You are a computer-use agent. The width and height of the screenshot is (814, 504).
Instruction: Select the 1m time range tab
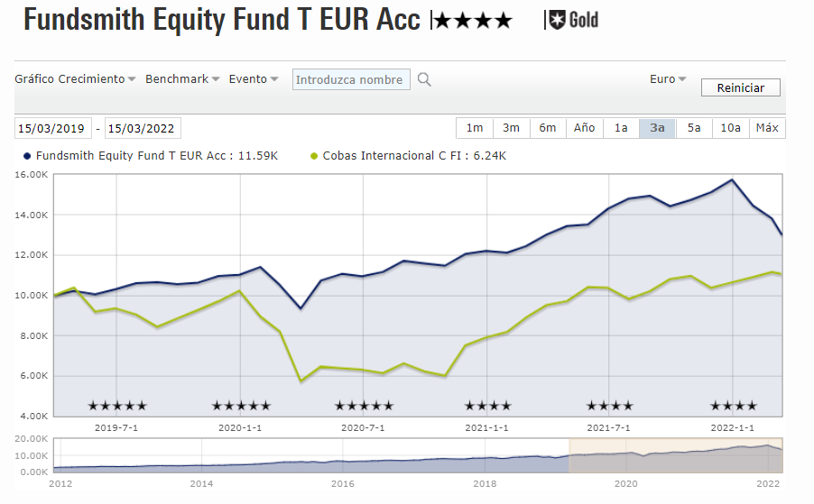475,128
